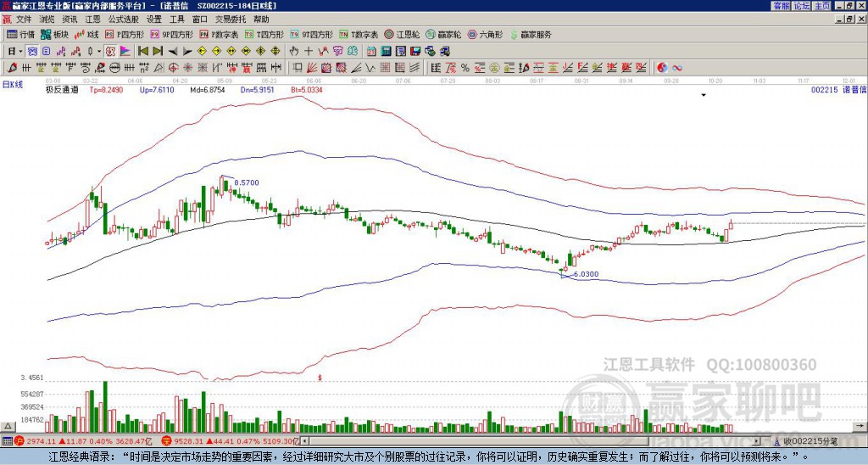Click the 极反通道 indicator name
Screen dimensions: 868x465
tap(62, 90)
